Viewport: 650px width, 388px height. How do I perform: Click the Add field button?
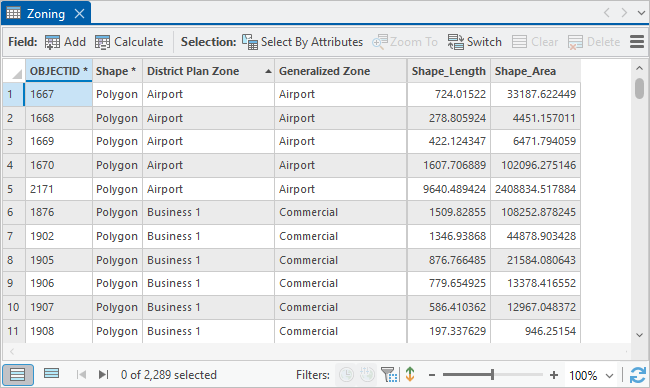[65, 42]
